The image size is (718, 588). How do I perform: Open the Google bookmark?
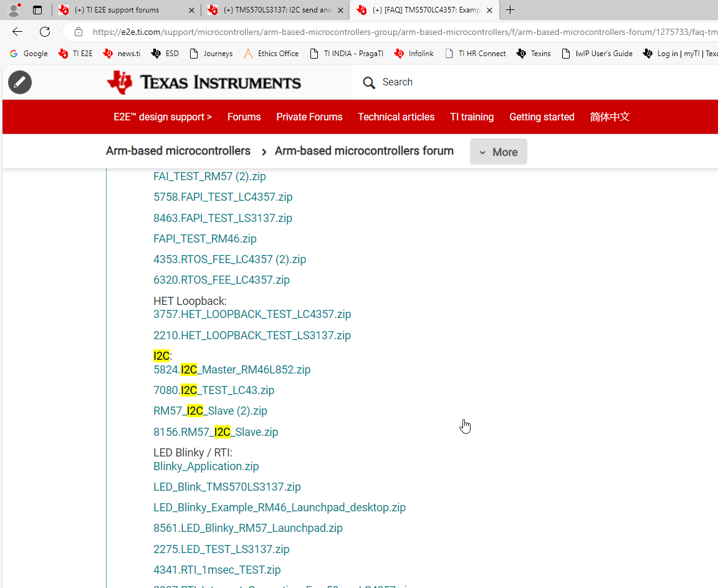coord(29,54)
